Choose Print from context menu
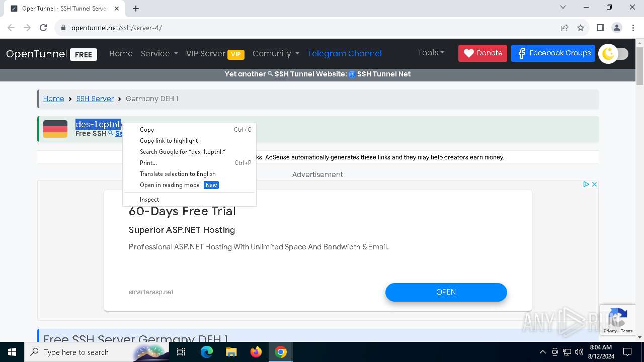Viewport: 644px width, 362px height. click(x=190, y=163)
